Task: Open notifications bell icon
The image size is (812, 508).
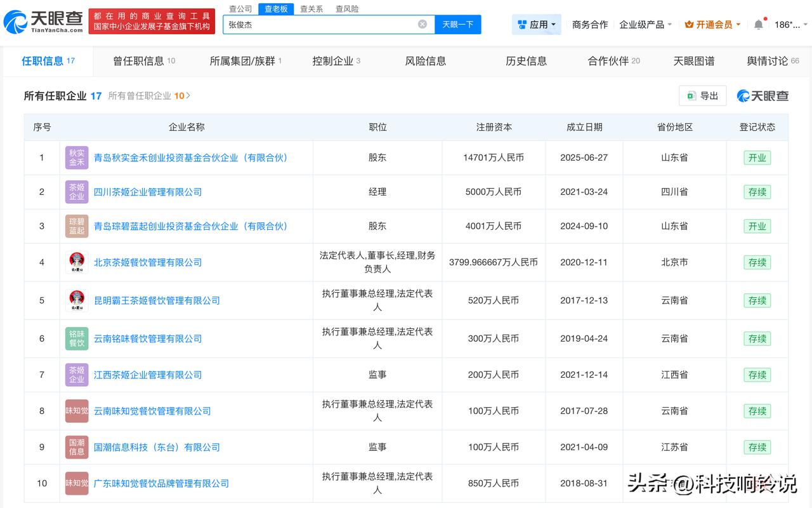Action: pos(759,25)
